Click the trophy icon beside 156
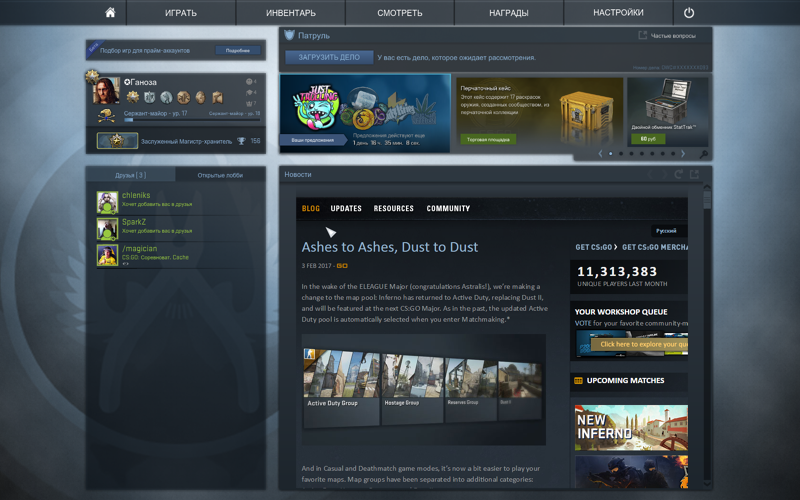800x500 pixels. [x=241, y=141]
